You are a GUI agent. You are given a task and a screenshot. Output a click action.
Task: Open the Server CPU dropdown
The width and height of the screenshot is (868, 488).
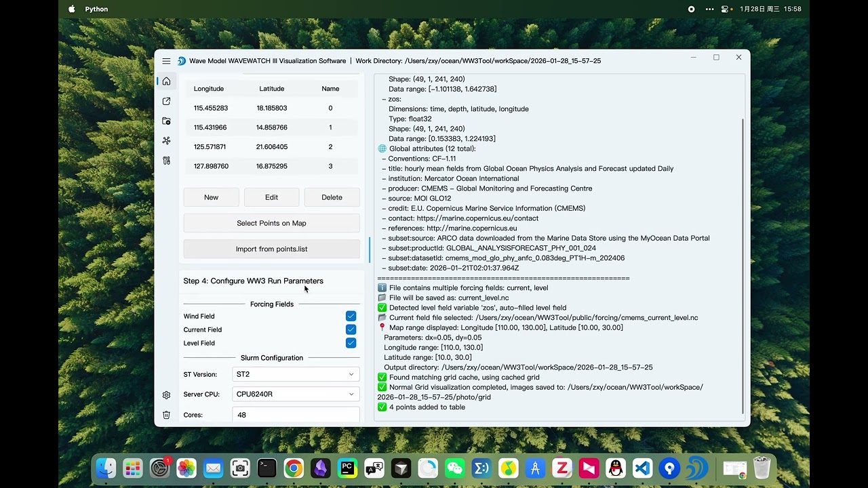coord(295,394)
